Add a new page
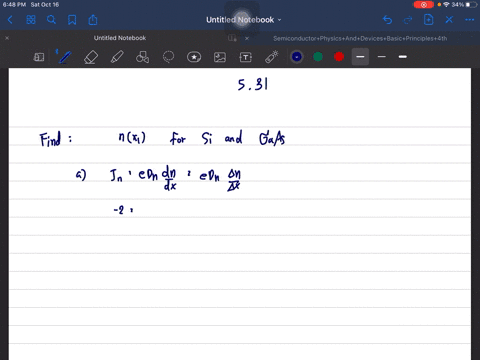The width and height of the screenshot is (480, 360). click(428, 20)
